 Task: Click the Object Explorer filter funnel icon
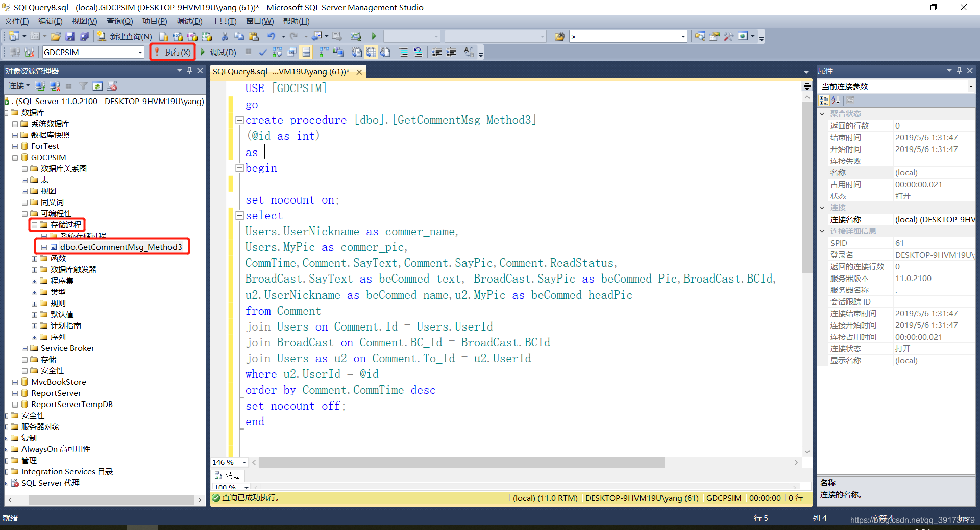point(83,86)
